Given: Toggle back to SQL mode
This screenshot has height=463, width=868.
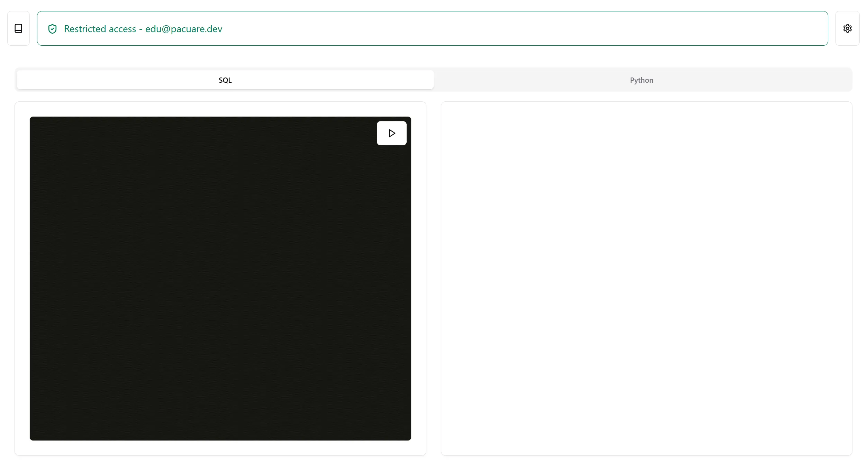Looking at the screenshot, I should point(225,80).
